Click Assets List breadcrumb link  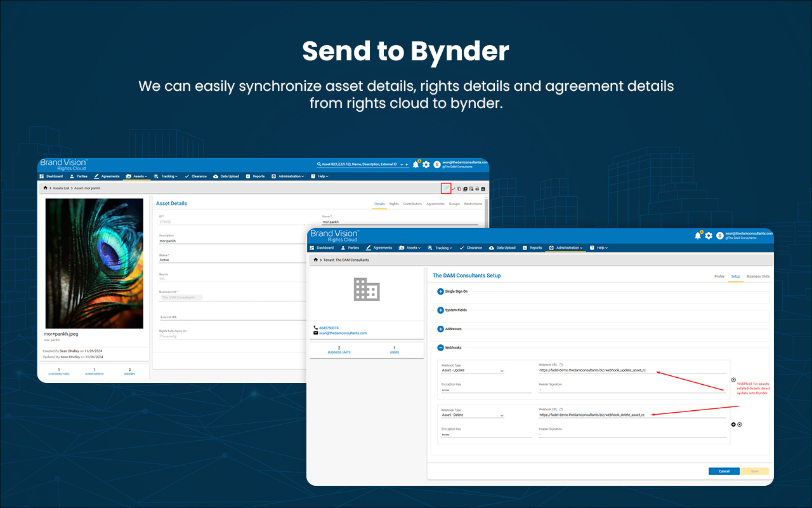click(x=61, y=188)
